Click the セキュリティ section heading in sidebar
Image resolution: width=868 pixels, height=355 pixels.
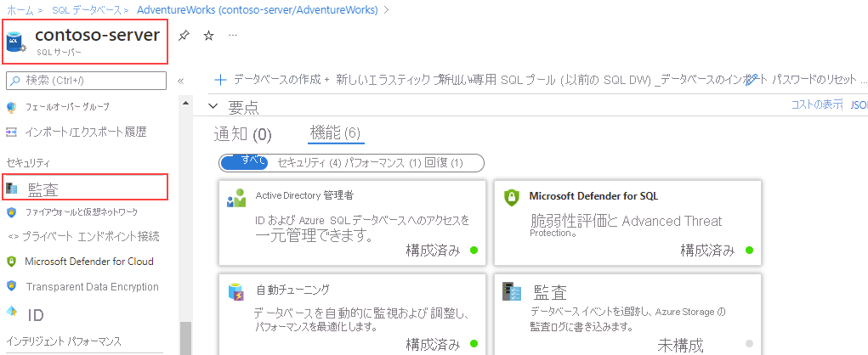point(28,162)
